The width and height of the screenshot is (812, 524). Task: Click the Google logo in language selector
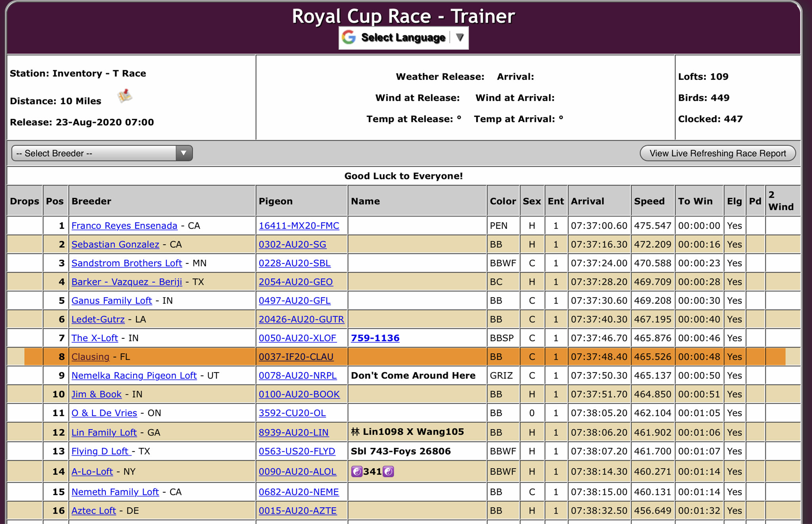click(349, 38)
